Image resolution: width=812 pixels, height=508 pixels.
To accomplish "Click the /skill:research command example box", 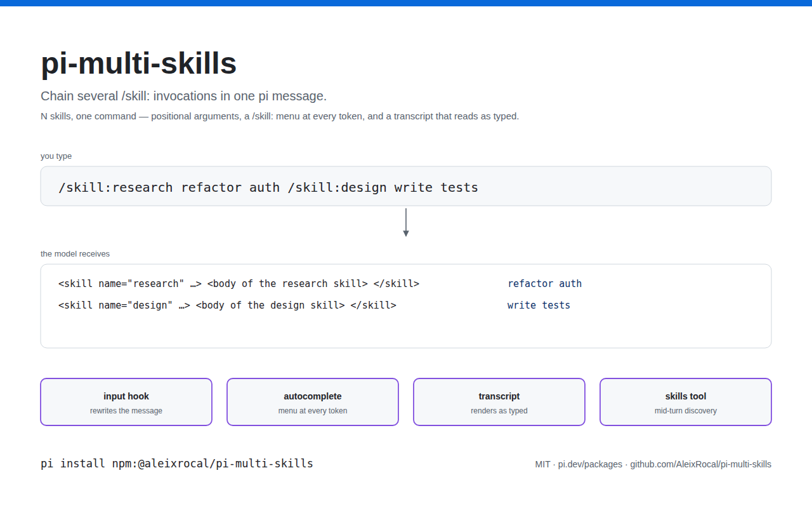I will (x=406, y=186).
